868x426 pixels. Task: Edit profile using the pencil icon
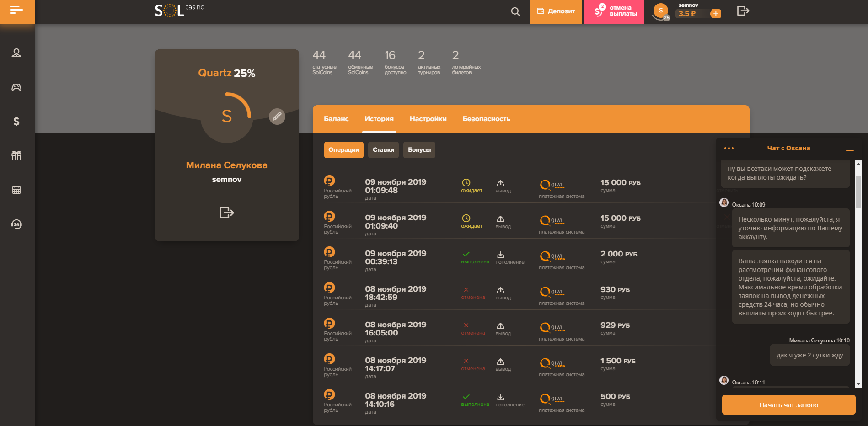pyautogui.click(x=277, y=117)
